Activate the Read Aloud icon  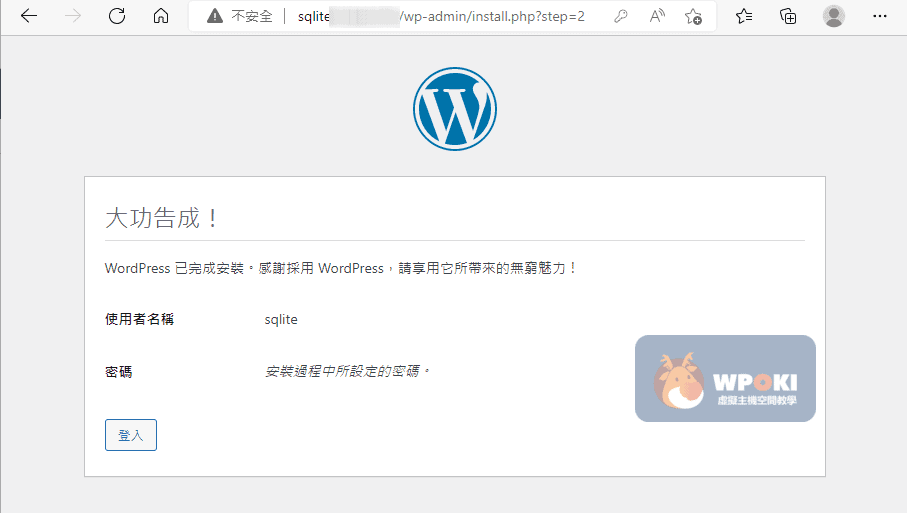(x=657, y=16)
